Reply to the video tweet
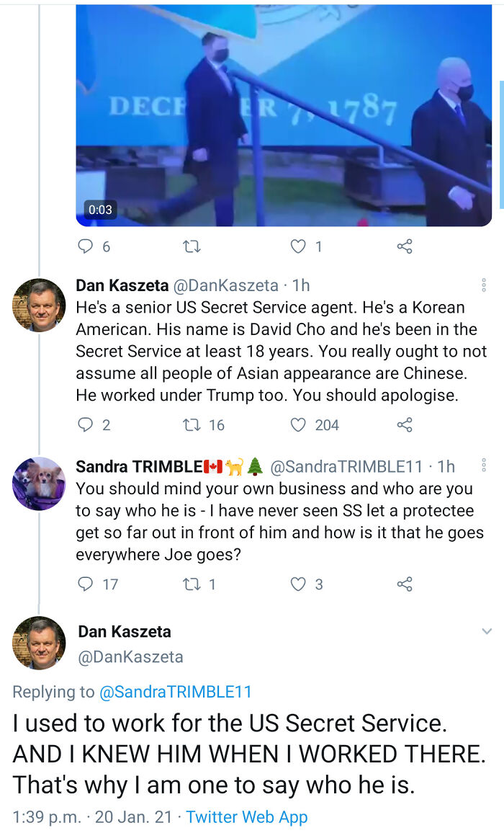The width and height of the screenshot is (504, 833). pos(86,246)
